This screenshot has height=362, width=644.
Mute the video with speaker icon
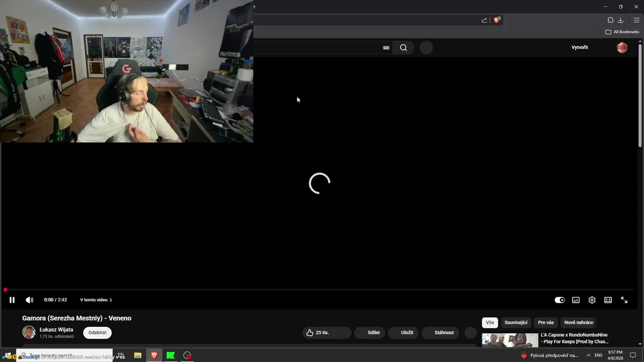(30, 300)
